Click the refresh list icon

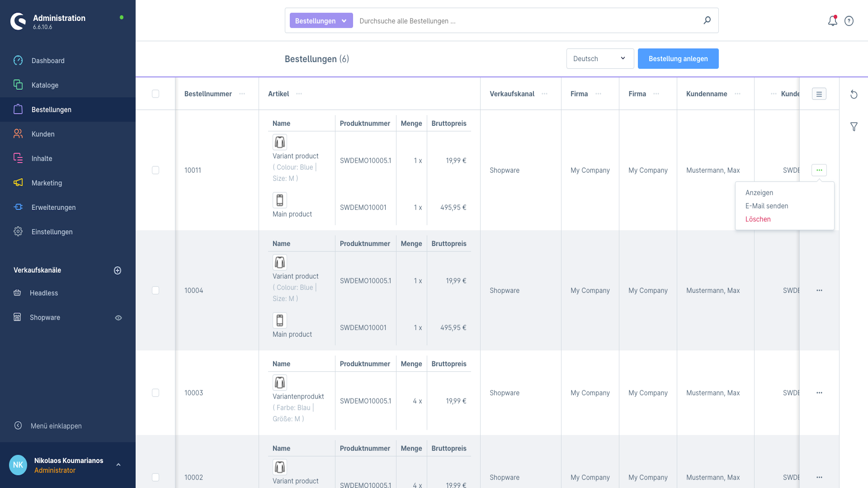(854, 94)
